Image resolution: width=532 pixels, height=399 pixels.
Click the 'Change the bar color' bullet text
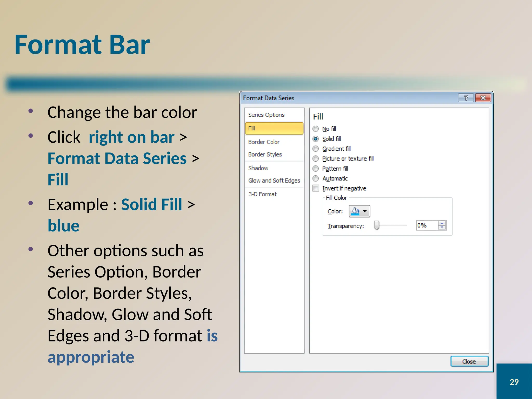(122, 112)
